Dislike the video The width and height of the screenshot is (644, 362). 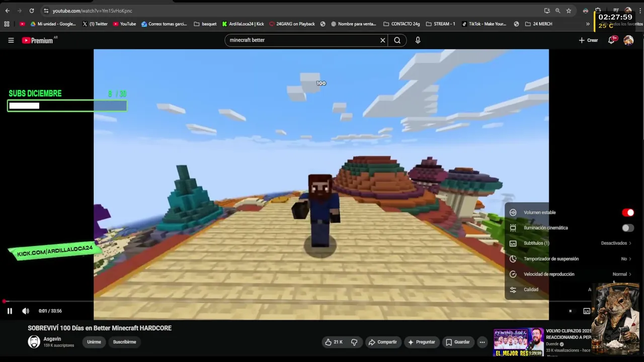pyautogui.click(x=354, y=342)
